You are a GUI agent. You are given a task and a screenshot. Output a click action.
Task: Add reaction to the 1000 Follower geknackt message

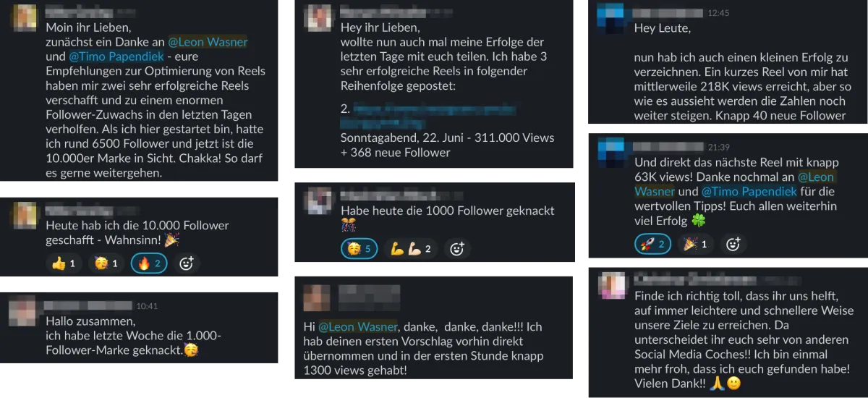[456, 249]
